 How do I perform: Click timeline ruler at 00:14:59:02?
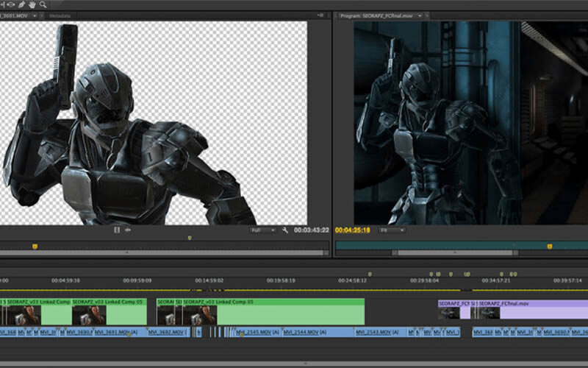click(x=209, y=280)
